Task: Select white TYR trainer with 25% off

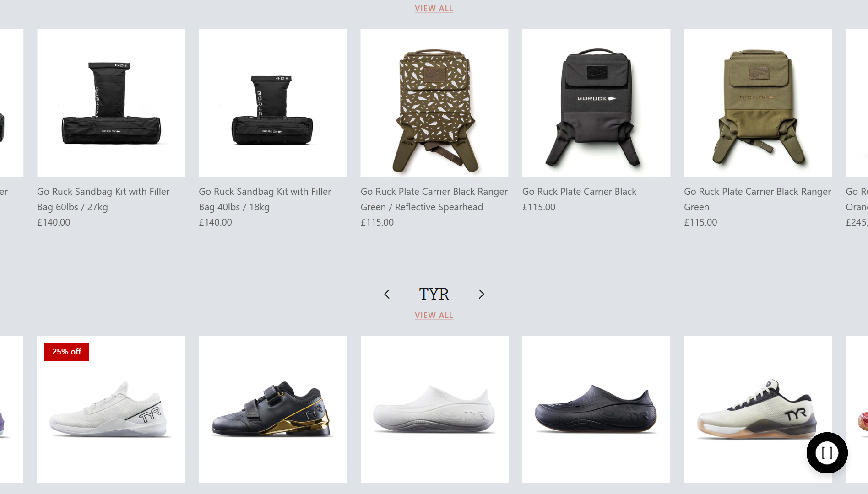Action: point(111,409)
